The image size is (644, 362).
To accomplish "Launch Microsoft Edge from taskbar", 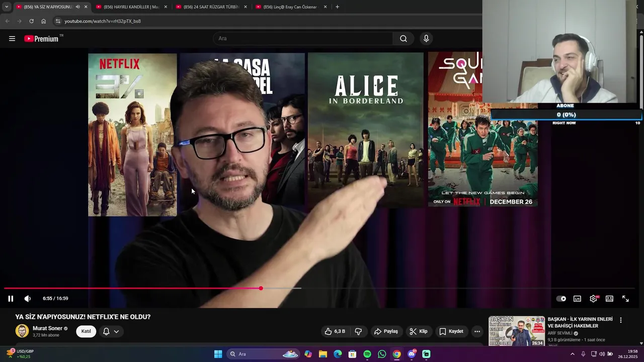I will 338,354.
